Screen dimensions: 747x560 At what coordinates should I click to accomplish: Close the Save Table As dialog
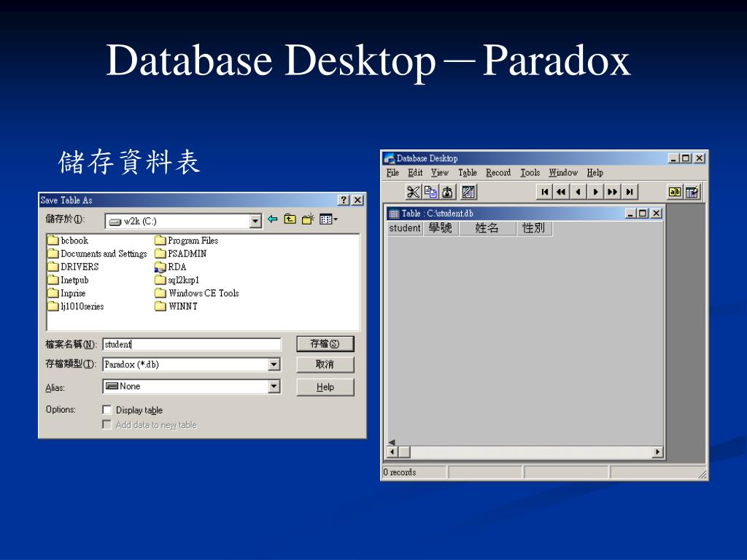pyautogui.click(x=357, y=200)
